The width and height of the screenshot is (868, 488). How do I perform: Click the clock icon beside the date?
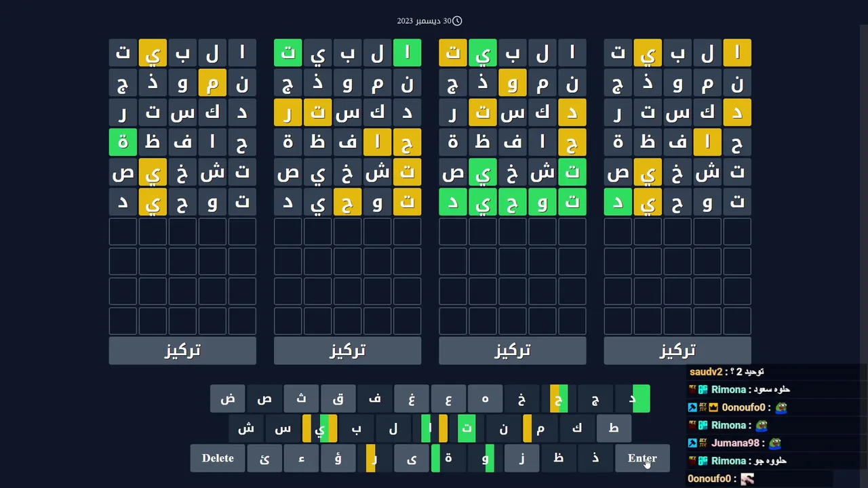[457, 21]
